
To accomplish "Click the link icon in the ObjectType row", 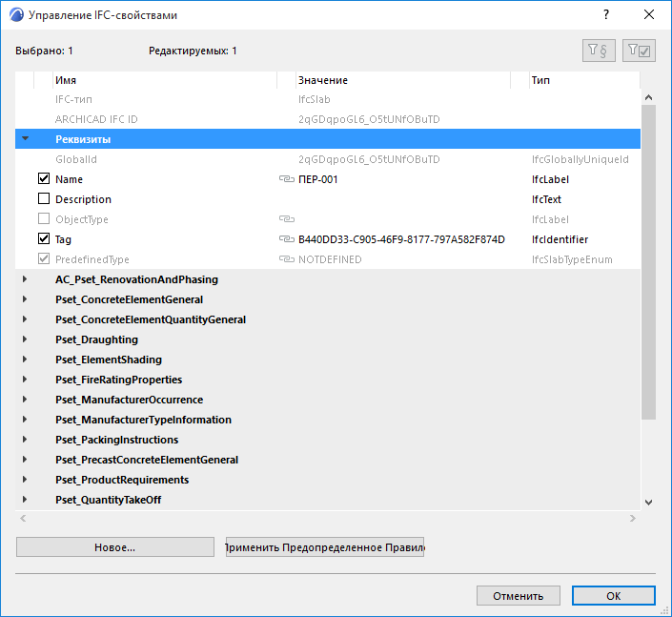I will (285, 219).
